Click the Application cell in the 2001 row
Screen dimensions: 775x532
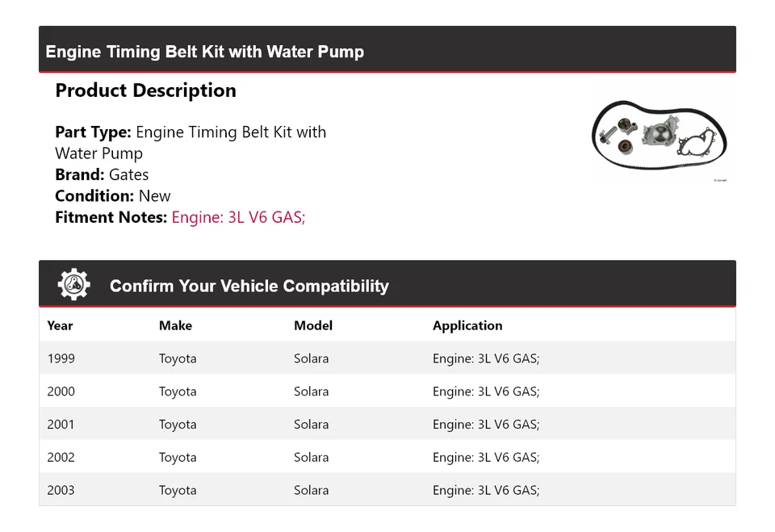coord(486,425)
